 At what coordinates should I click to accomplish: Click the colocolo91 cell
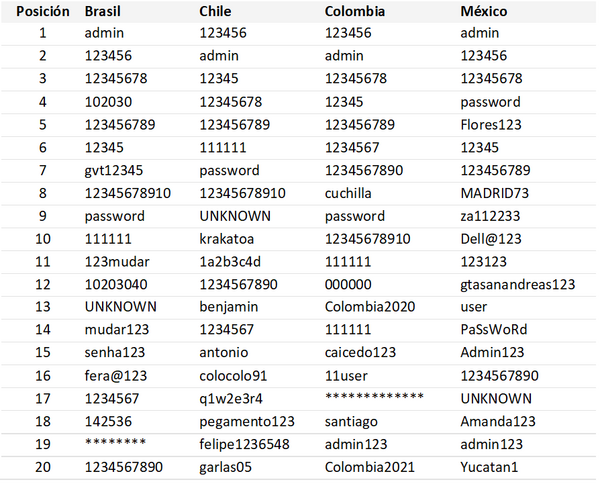coord(233,375)
